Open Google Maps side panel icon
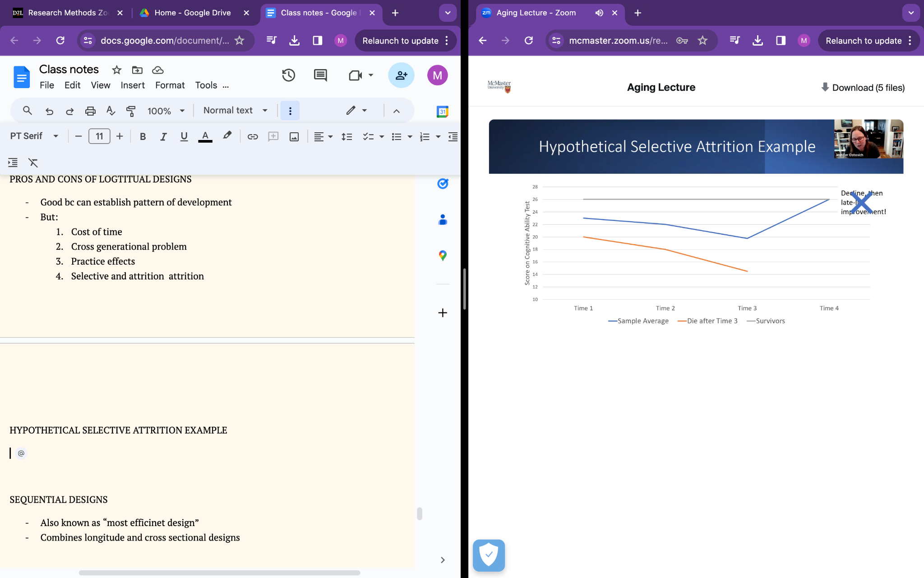Screen dimensions: 924x578 [443, 256]
